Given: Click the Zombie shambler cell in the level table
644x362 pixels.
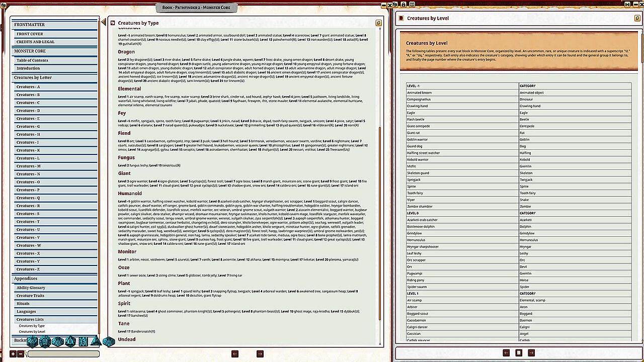Looking at the screenshot, I should click(x=462, y=207).
